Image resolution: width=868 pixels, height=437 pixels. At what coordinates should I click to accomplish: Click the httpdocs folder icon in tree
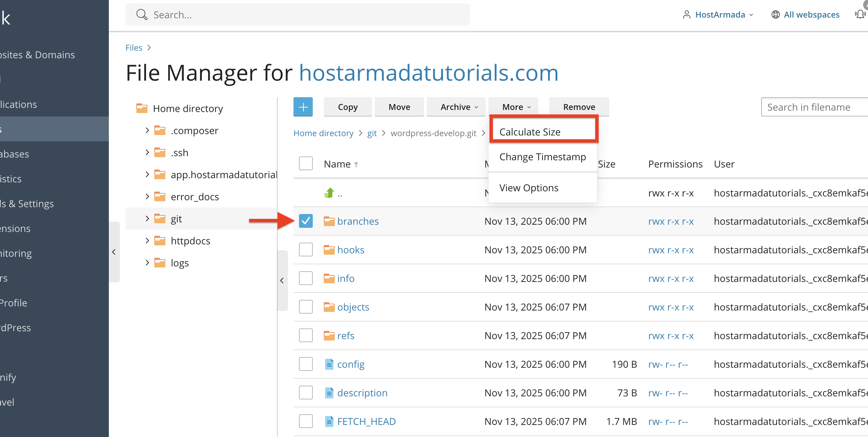pyautogui.click(x=160, y=241)
